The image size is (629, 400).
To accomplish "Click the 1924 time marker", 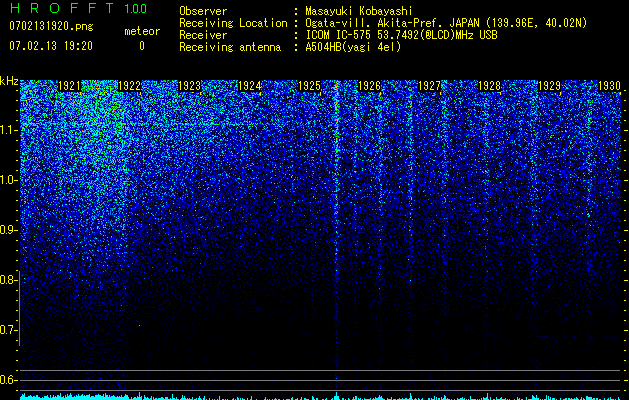I will pyautogui.click(x=250, y=86).
